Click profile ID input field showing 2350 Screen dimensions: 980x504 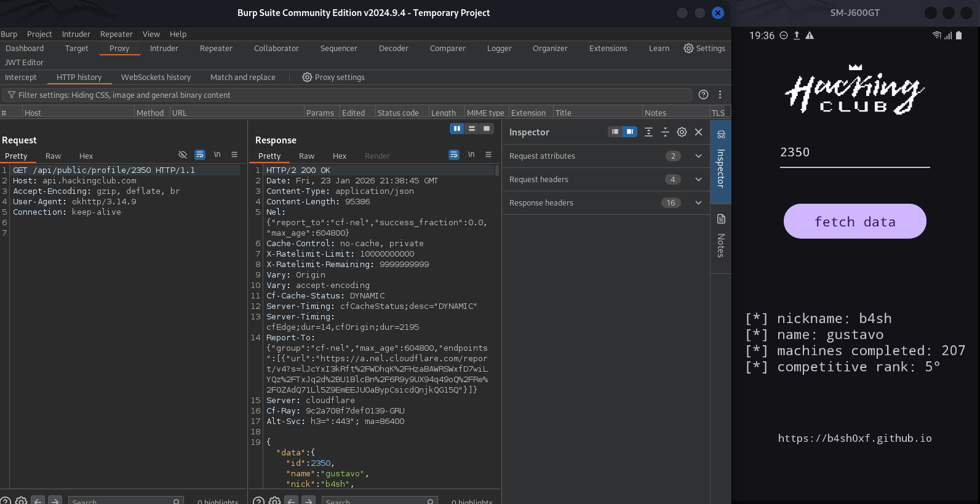(855, 153)
